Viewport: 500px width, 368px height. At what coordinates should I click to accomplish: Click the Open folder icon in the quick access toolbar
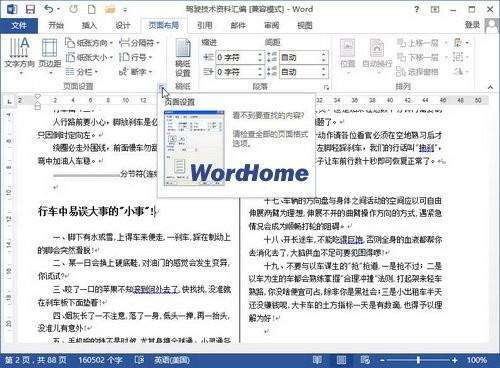click(x=110, y=9)
